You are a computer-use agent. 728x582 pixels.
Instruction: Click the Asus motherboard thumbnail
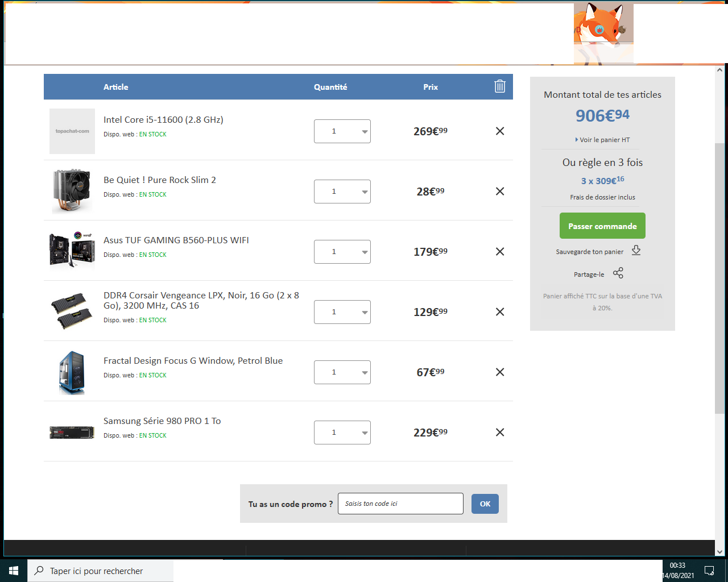[72, 250]
